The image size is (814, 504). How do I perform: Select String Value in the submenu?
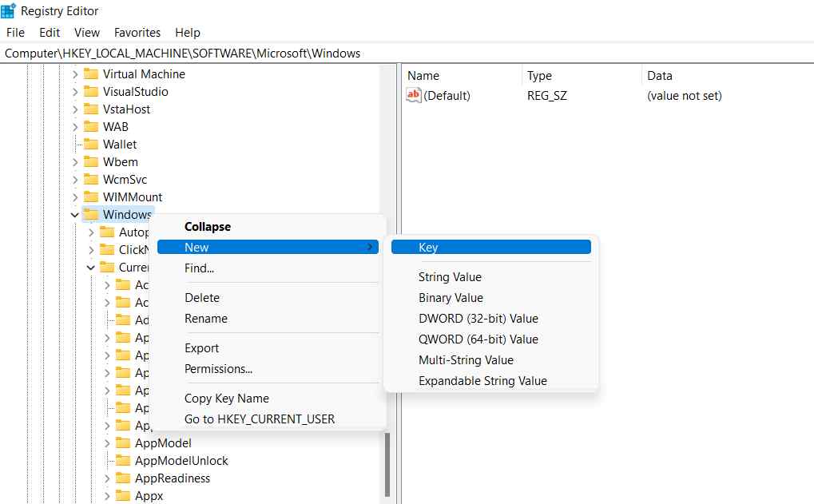pos(491,277)
